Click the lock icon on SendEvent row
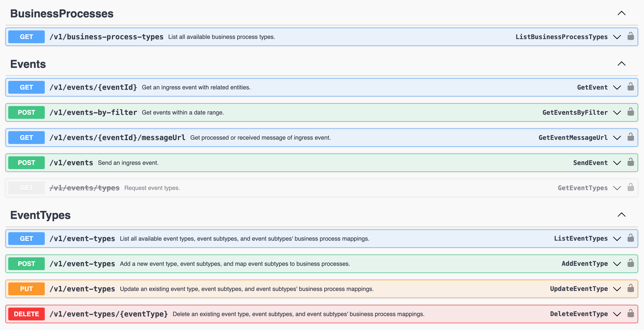644x330 pixels. [x=631, y=162]
